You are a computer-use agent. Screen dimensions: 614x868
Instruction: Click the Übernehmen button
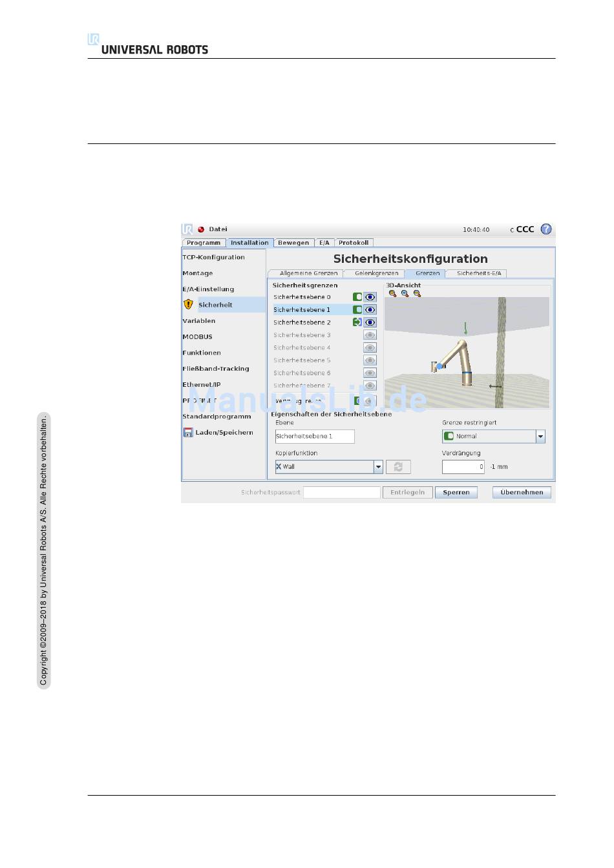point(522,492)
